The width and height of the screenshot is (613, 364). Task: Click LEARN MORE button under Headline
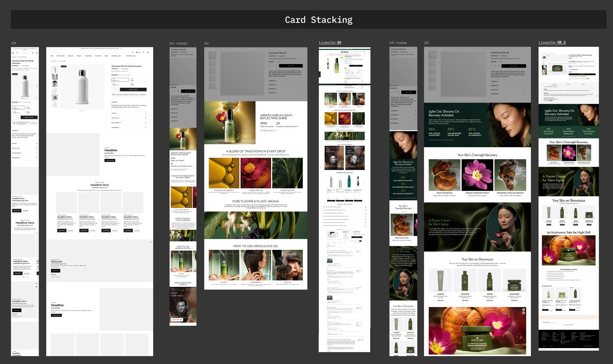[x=110, y=160]
